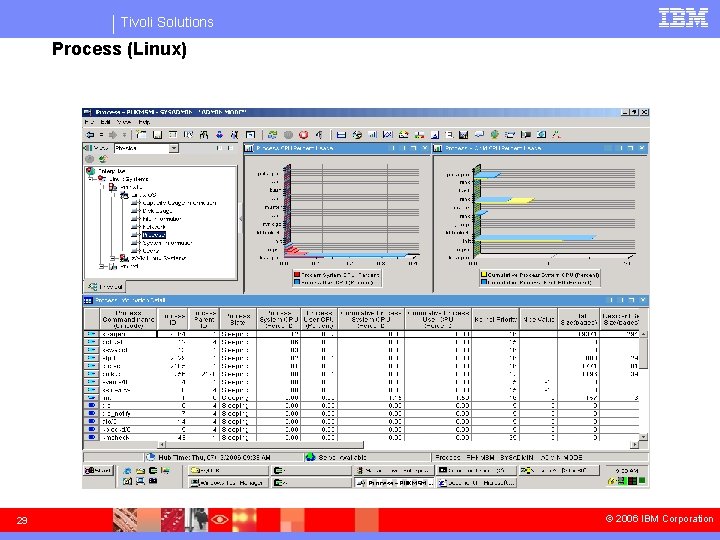Select Disk Usage in Navigator tree
This screenshot has width=720, height=540.
tap(157, 211)
